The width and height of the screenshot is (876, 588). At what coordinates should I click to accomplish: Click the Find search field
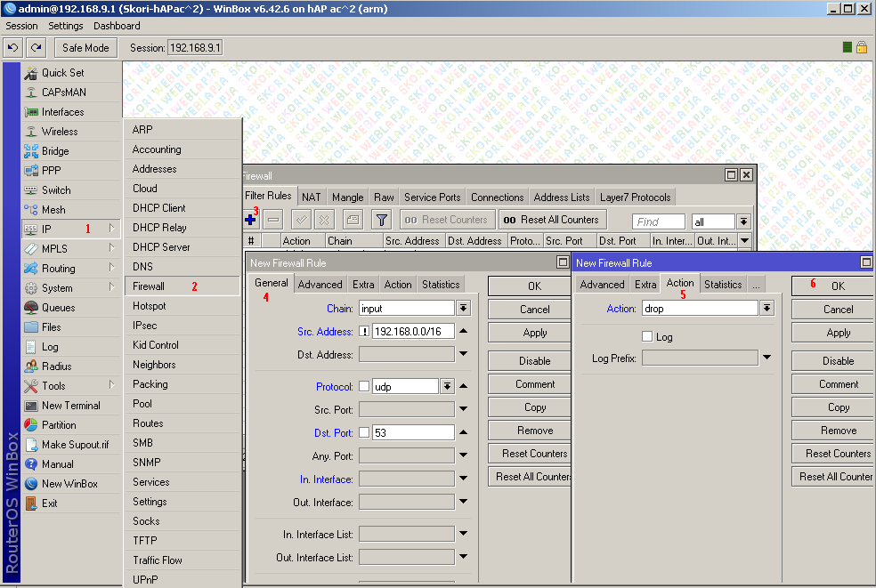coord(658,222)
